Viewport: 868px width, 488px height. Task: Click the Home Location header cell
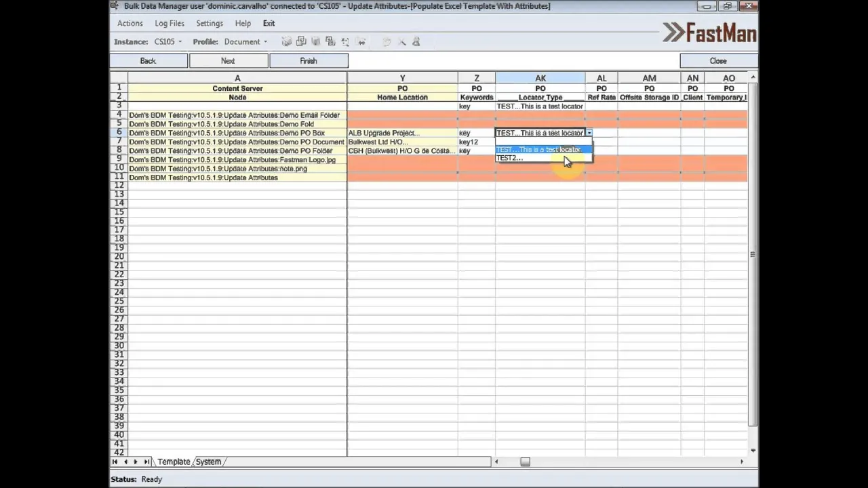coord(402,98)
